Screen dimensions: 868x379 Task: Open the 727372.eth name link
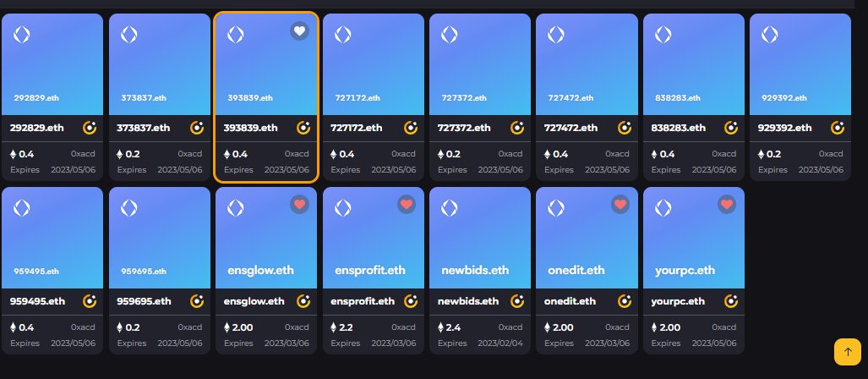click(x=464, y=128)
